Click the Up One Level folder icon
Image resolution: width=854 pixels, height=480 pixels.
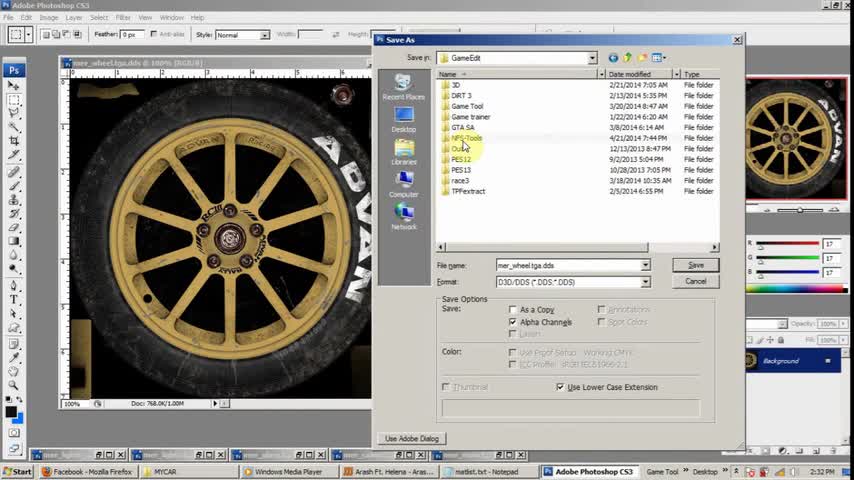627,58
